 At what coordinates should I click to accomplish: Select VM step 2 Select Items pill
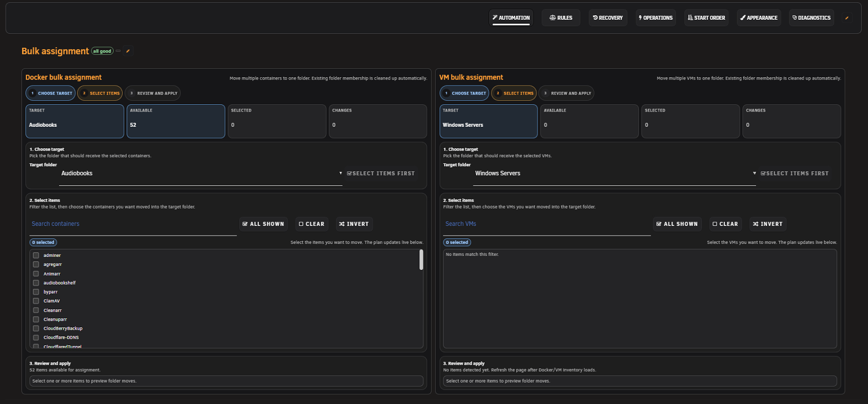(x=514, y=93)
